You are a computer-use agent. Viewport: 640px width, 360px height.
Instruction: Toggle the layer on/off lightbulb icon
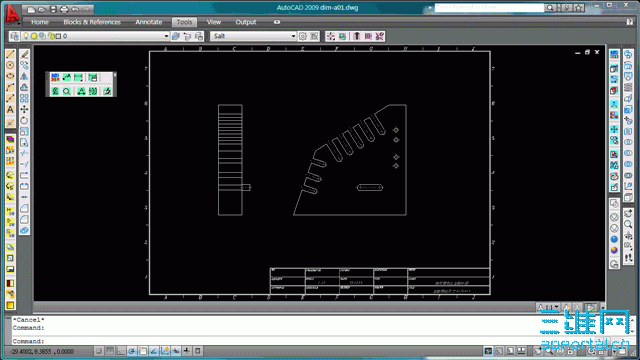click(26, 36)
